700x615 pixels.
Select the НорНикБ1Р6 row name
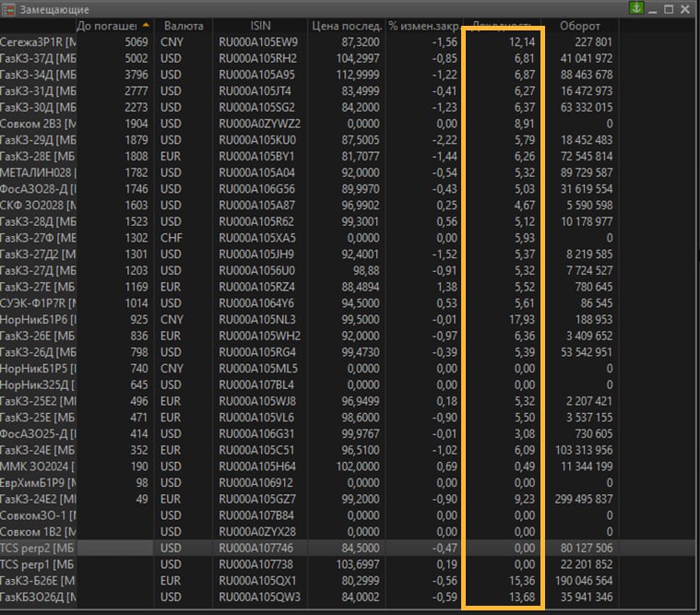point(38,320)
